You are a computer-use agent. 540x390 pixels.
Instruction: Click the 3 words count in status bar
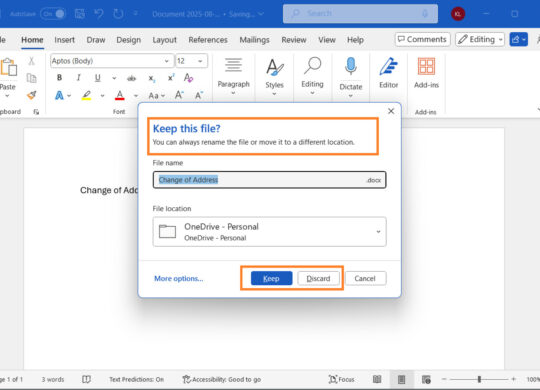click(x=53, y=379)
